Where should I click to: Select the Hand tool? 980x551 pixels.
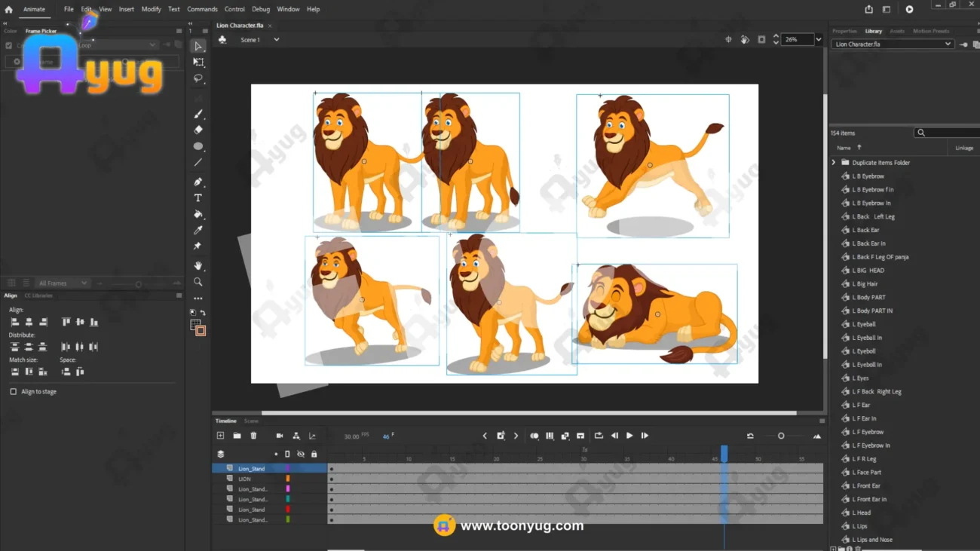198,265
